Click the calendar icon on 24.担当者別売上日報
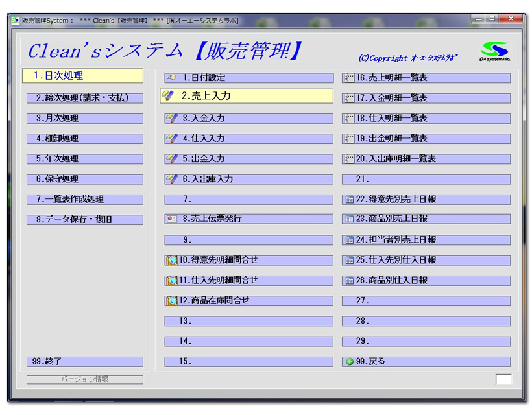532x415 pixels. 350,240
